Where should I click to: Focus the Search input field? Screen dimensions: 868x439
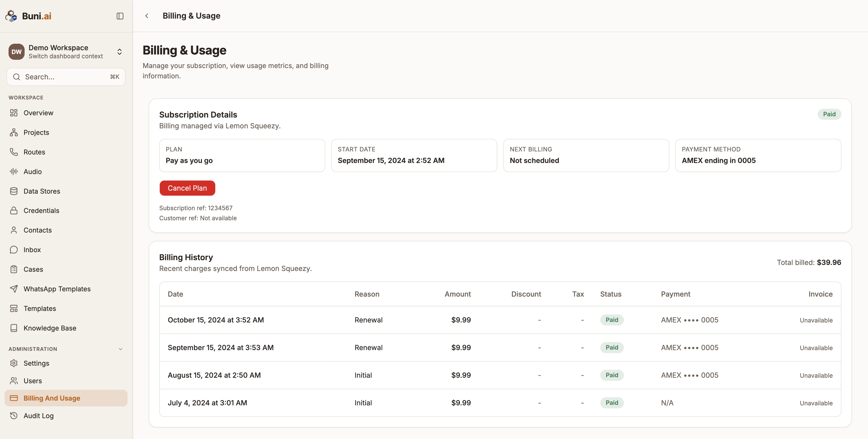tap(66, 77)
